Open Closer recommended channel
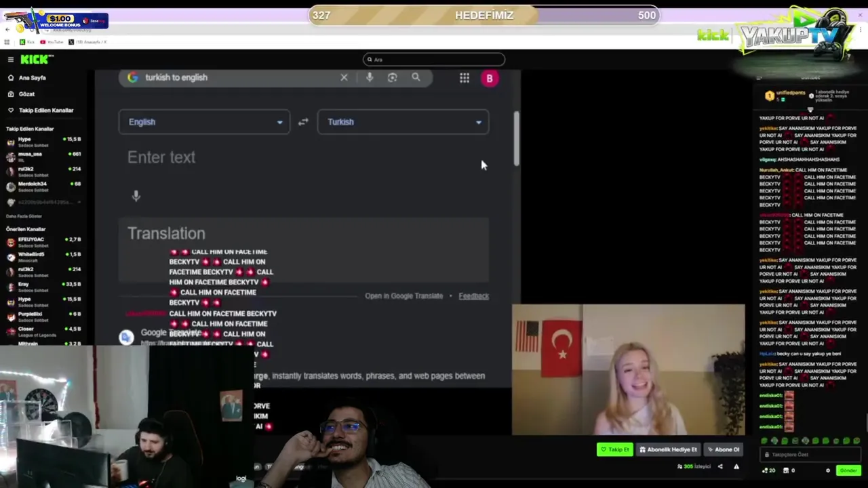Viewport: 868px width, 488px height. [43, 331]
